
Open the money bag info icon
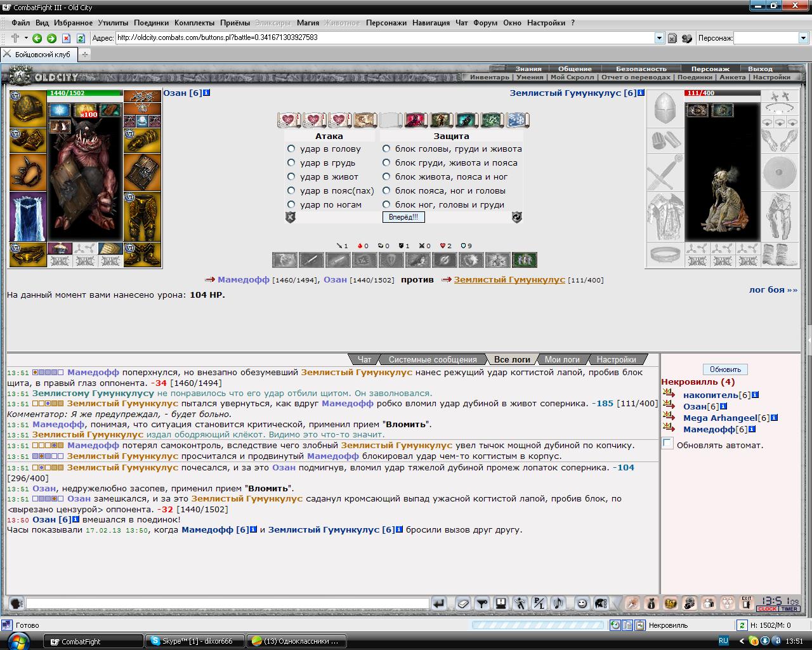point(651,603)
